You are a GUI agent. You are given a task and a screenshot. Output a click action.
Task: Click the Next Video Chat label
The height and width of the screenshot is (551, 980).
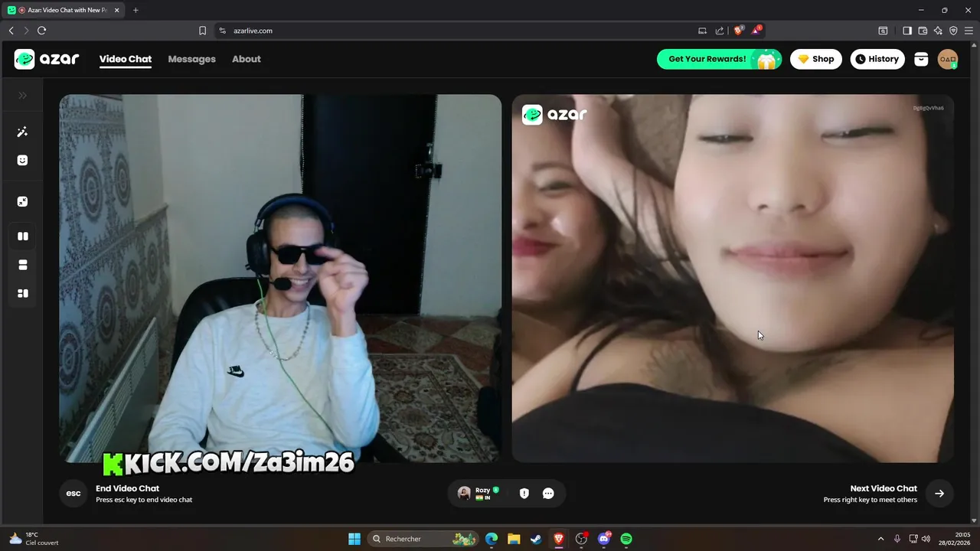tap(884, 488)
